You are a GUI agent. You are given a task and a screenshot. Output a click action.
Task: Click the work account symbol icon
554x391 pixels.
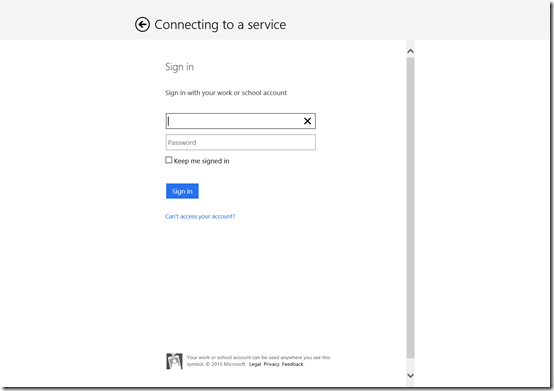coord(175,361)
